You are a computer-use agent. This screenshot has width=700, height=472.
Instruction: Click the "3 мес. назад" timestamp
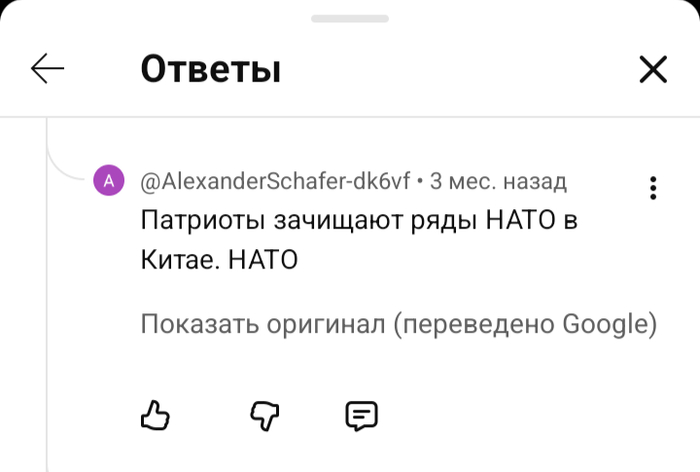coord(498,182)
